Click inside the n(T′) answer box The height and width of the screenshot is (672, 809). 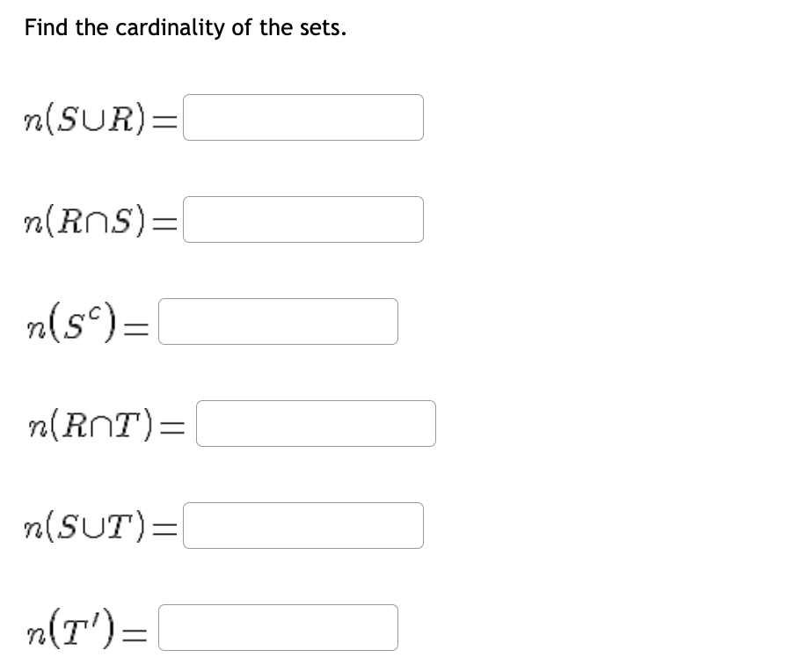pyautogui.click(x=277, y=627)
